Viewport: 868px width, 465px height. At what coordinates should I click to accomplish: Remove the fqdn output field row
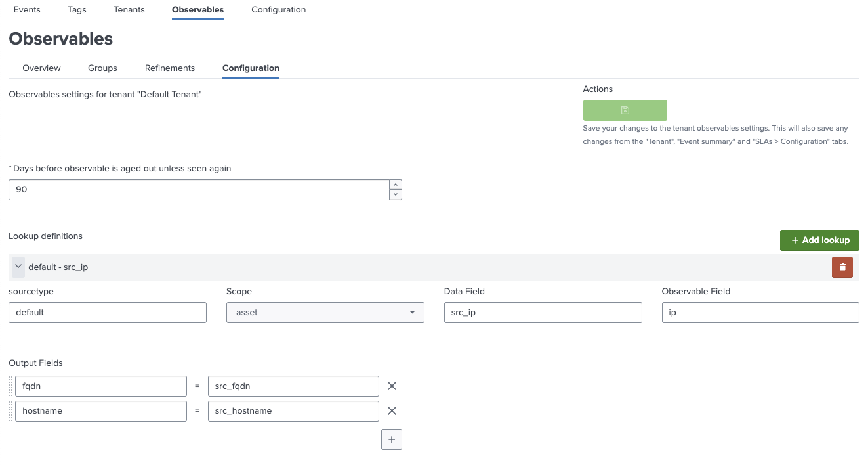tap(392, 386)
